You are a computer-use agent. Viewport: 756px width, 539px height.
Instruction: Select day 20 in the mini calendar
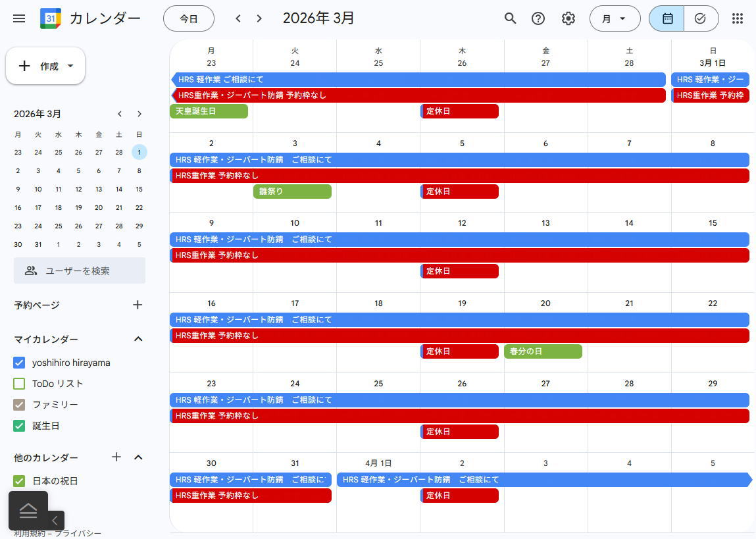(99, 207)
